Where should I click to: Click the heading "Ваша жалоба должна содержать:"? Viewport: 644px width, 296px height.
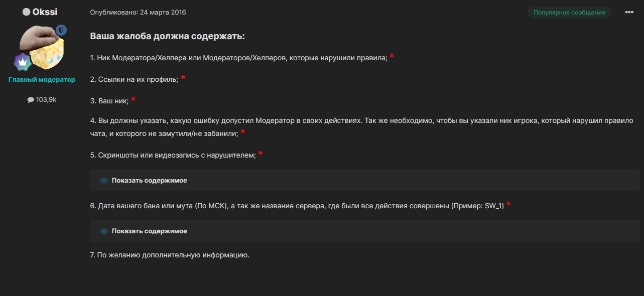167,37
